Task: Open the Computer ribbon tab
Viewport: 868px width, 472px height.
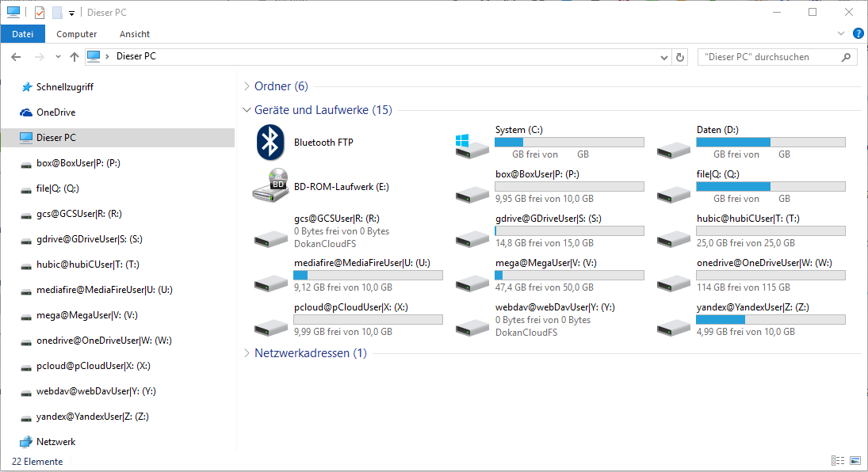Action: (76, 34)
